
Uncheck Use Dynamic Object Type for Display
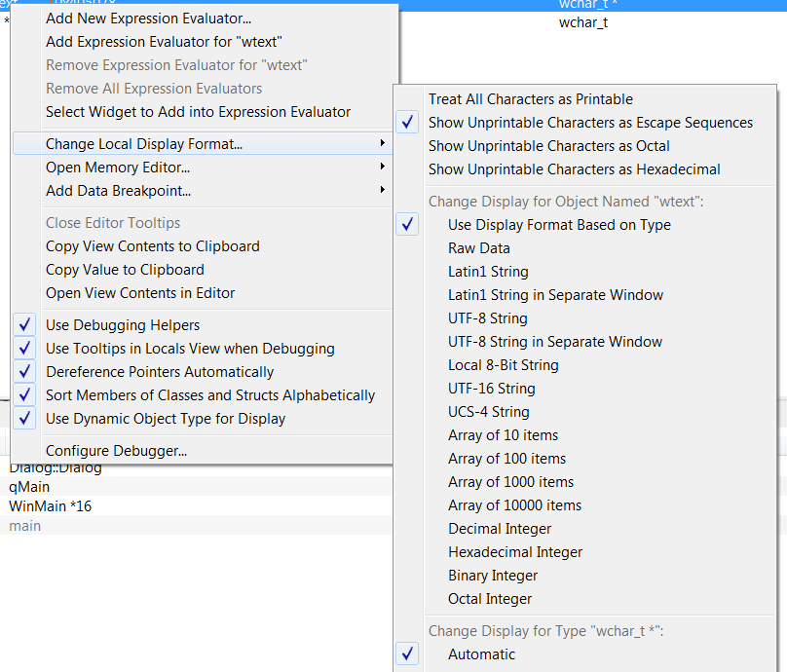[x=166, y=419]
